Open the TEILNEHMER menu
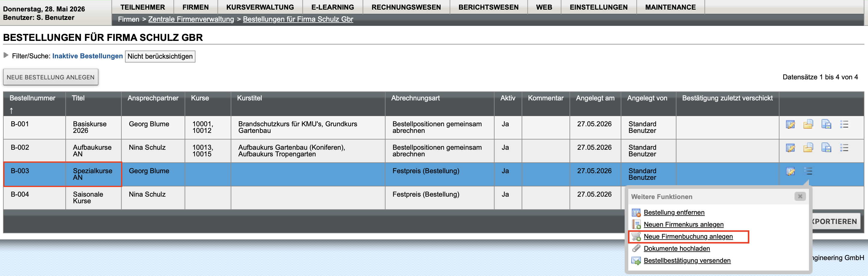Viewport: 868px width, 276px height. coord(142,7)
